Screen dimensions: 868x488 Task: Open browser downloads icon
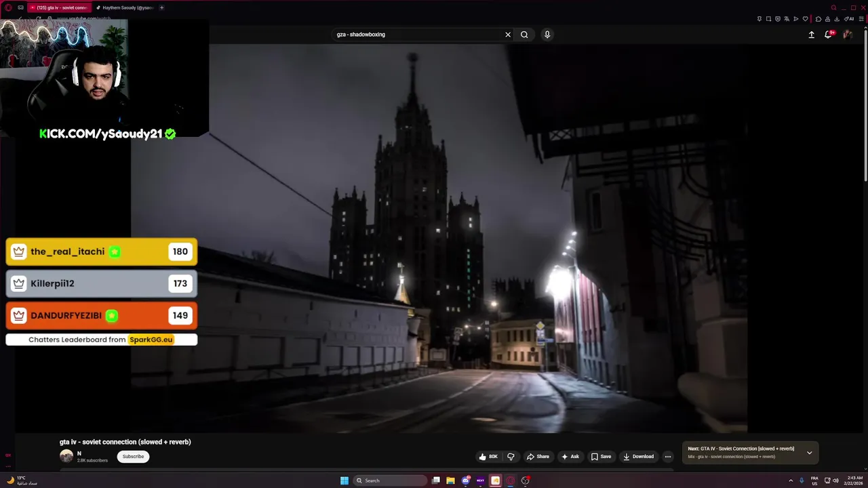click(837, 19)
